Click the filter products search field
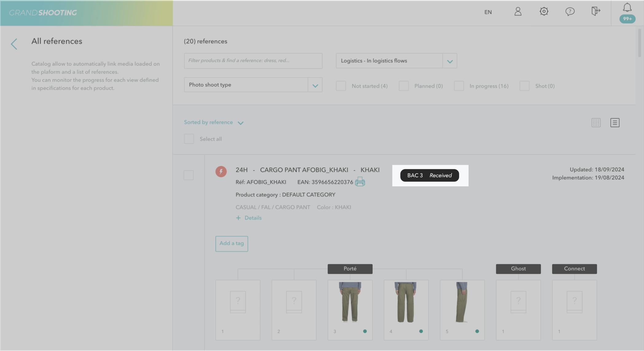 point(253,61)
